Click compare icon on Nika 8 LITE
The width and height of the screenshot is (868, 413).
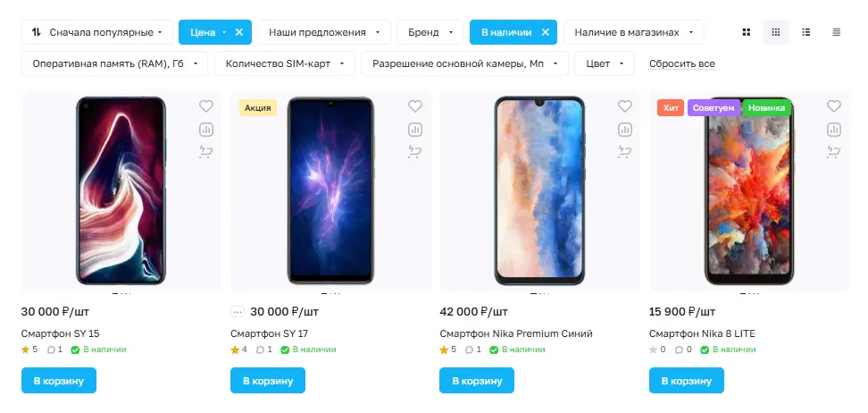click(833, 130)
